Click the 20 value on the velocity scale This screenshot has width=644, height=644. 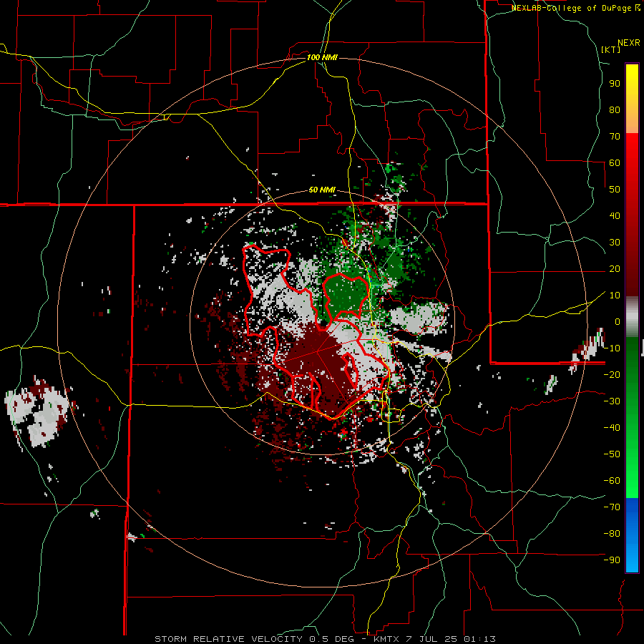coord(615,269)
